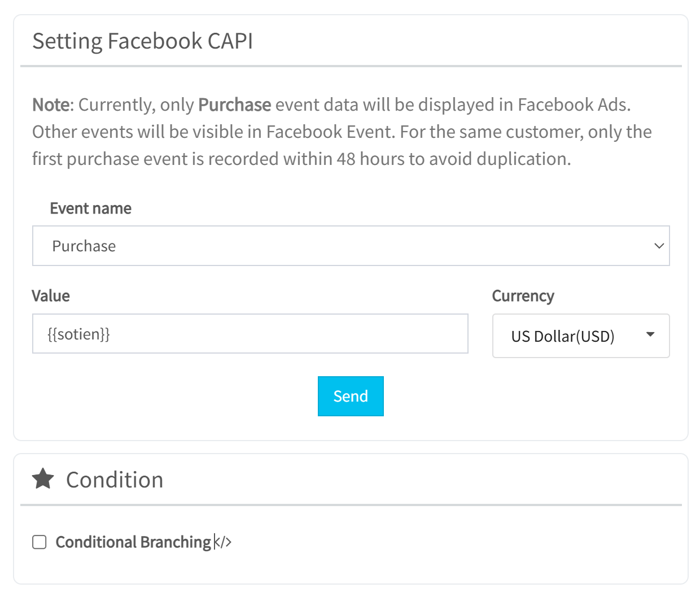Open the US Dollar(USD) currency selector

tap(581, 336)
